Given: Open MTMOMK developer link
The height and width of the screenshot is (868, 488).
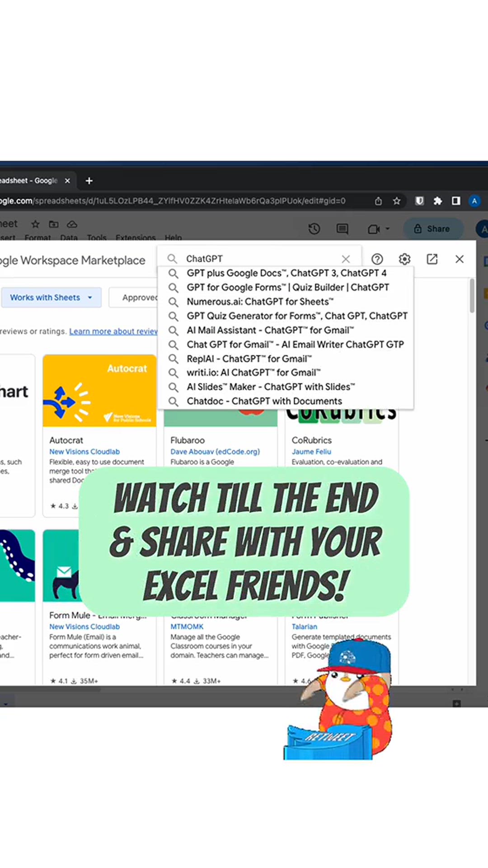Looking at the screenshot, I should click(187, 627).
